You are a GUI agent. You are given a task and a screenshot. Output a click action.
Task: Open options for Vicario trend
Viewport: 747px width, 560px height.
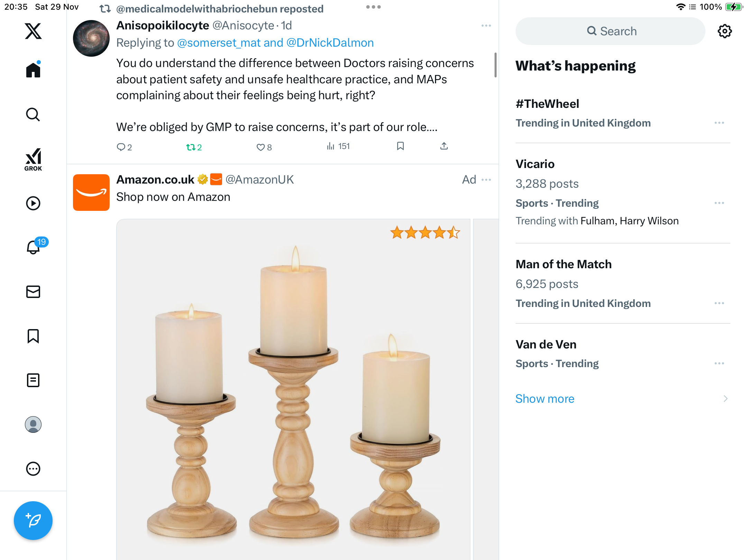tap(719, 203)
